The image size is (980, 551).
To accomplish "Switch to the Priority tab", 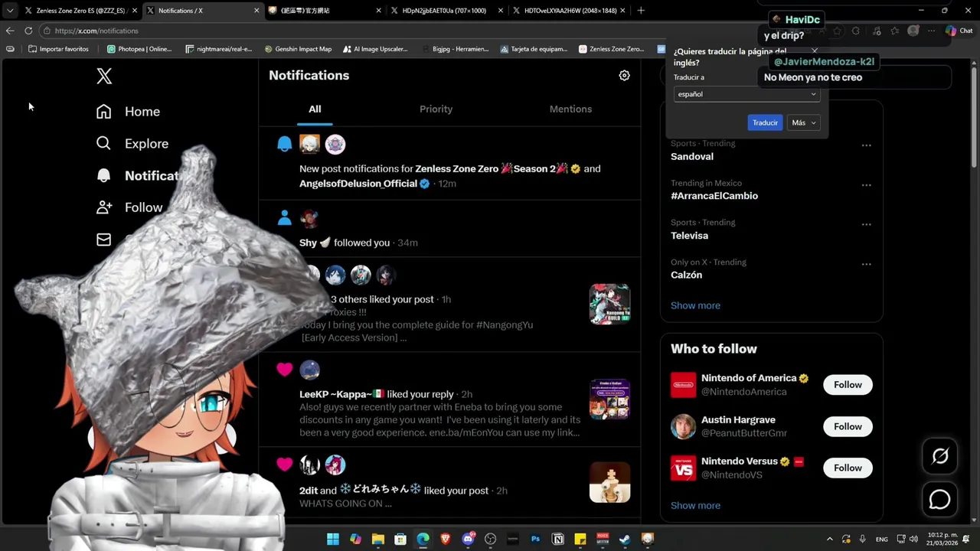I will (x=436, y=109).
